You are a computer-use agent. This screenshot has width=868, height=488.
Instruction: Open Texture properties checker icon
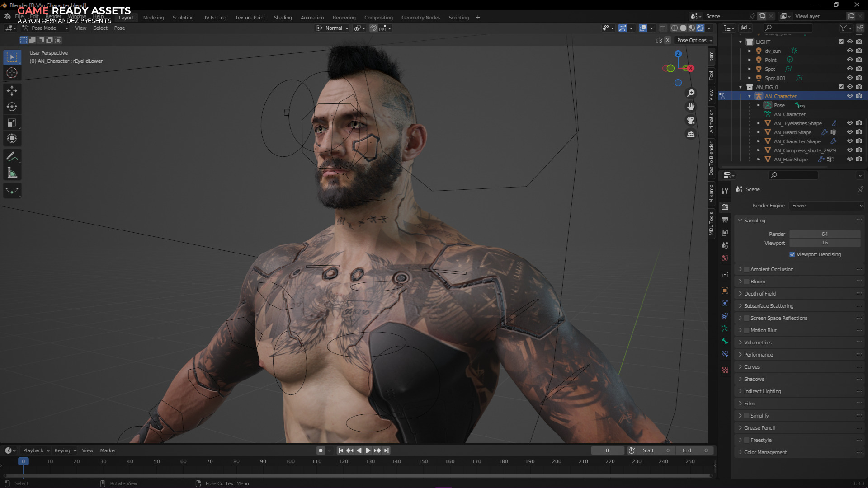[x=725, y=370]
